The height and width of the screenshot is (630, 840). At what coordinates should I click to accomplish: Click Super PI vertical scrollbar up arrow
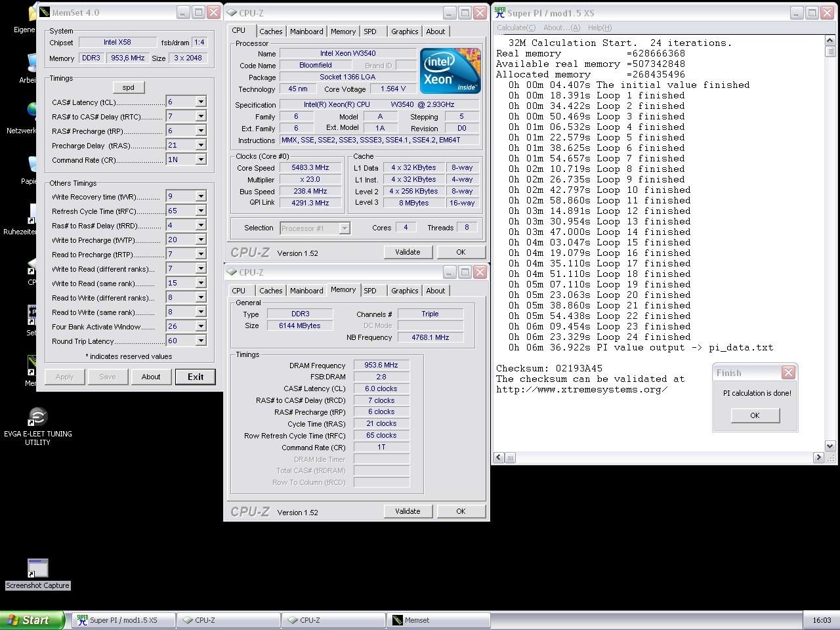tap(829, 41)
